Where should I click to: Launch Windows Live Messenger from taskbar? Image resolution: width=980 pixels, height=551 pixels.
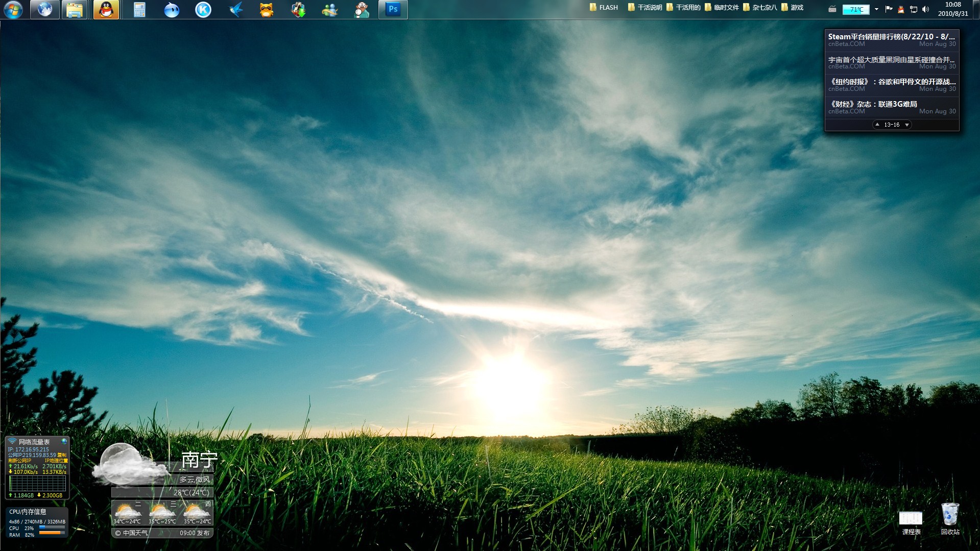[x=330, y=10]
